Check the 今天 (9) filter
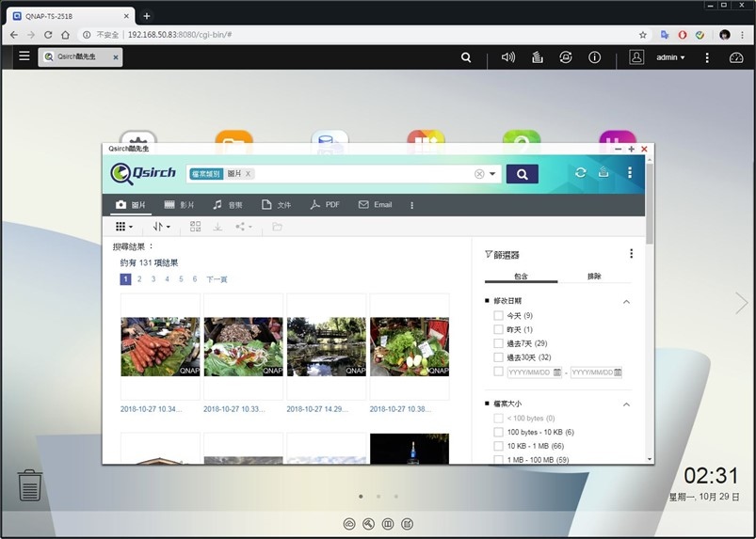The height and width of the screenshot is (539, 756). click(498, 315)
